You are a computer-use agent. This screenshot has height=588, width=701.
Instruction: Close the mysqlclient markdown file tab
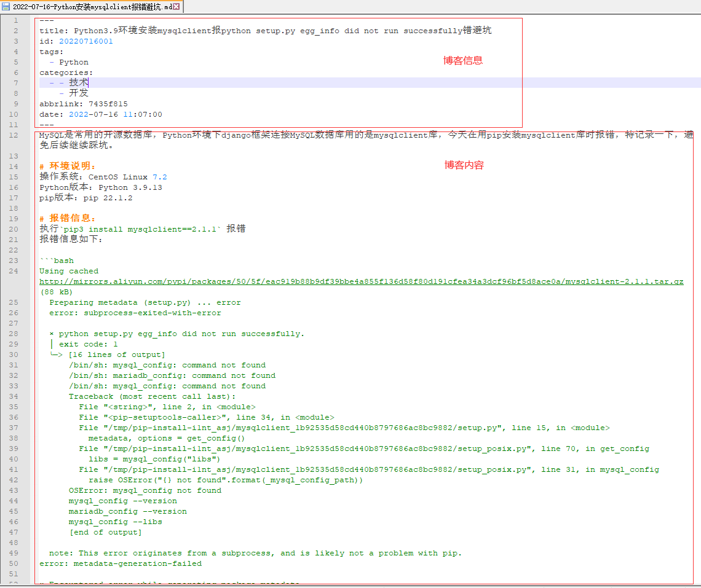tap(176, 6)
